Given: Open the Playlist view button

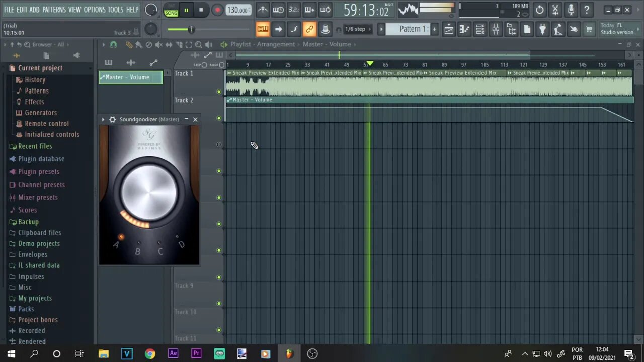Looking at the screenshot, I should click(x=449, y=29).
